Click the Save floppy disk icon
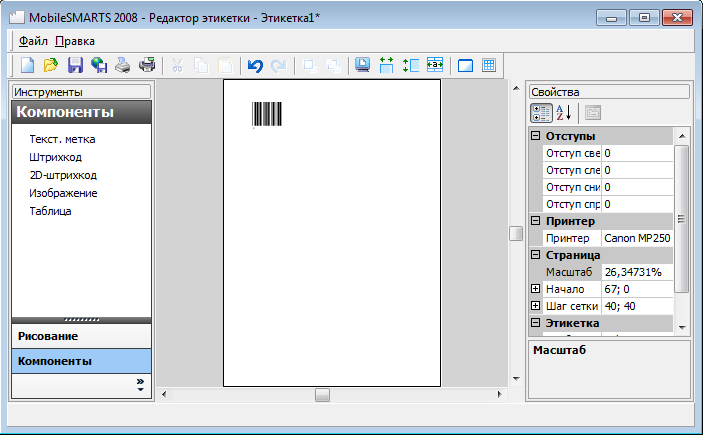This screenshot has height=435, width=703. click(x=75, y=66)
